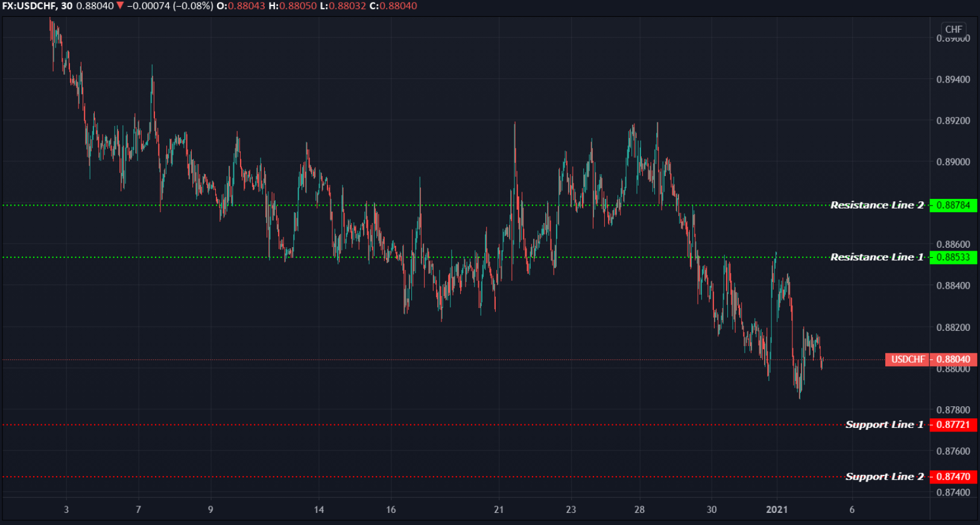
Task: Click the Resistance Line 2 label
Action: tap(877, 205)
